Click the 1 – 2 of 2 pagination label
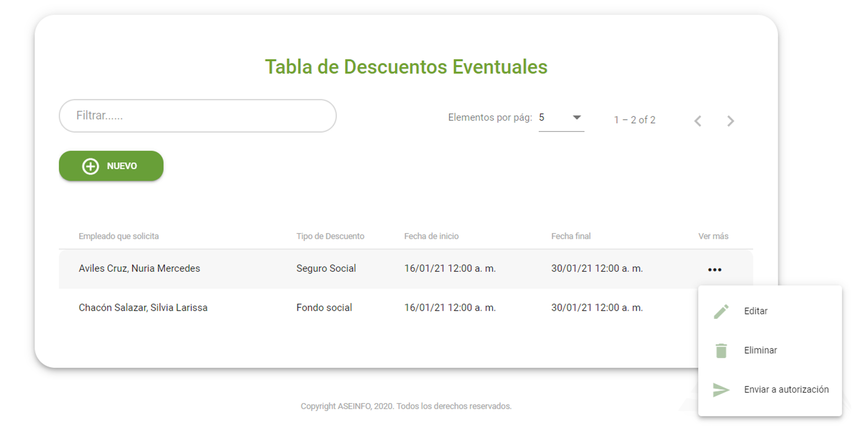Screen dimensions: 868x434 635,120
